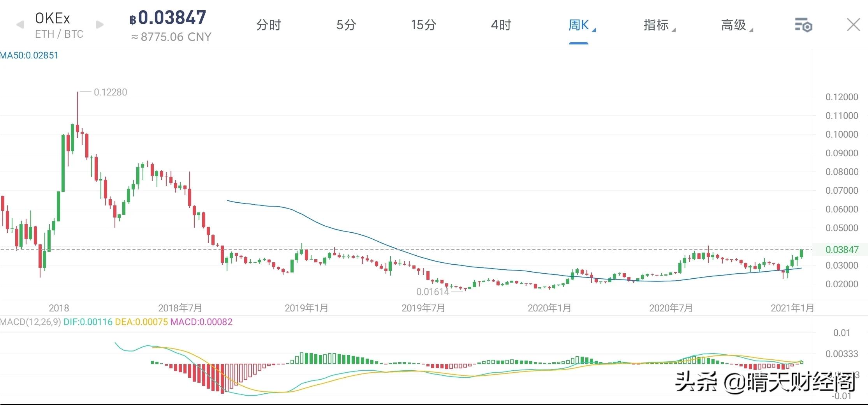This screenshot has width=868, height=405.
Task: Click the green 0.03847 price tag on axis
Action: pos(842,249)
